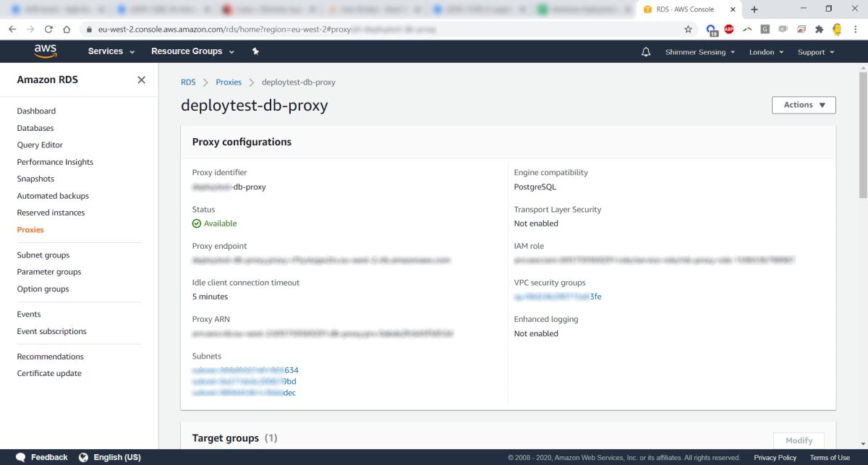
Task: Open the notifications bell
Action: (646, 52)
